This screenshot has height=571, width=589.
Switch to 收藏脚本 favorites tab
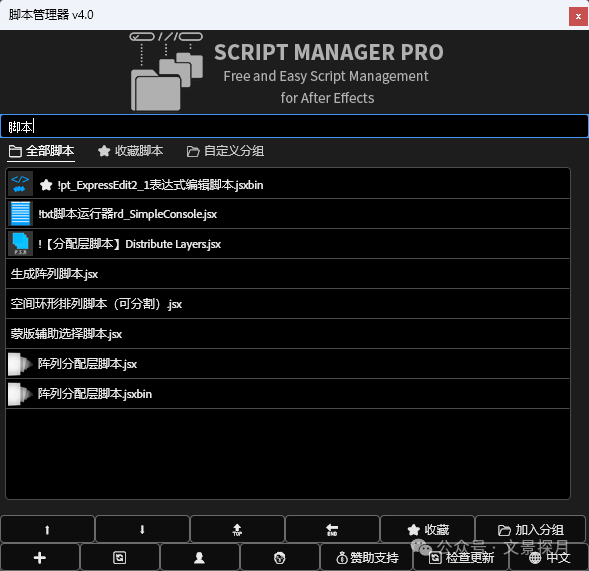(x=130, y=151)
